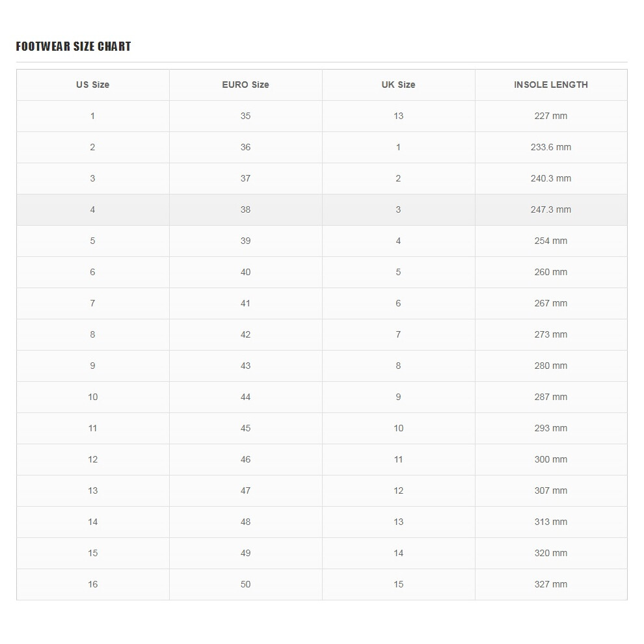
Task: Select the highlighted US size 4 cell
Action: (x=93, y=210)
